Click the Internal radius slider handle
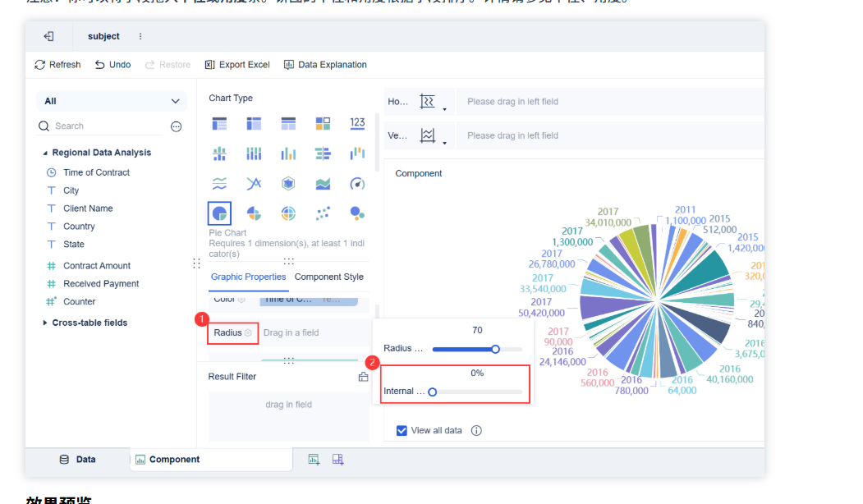 pos(432,392)
